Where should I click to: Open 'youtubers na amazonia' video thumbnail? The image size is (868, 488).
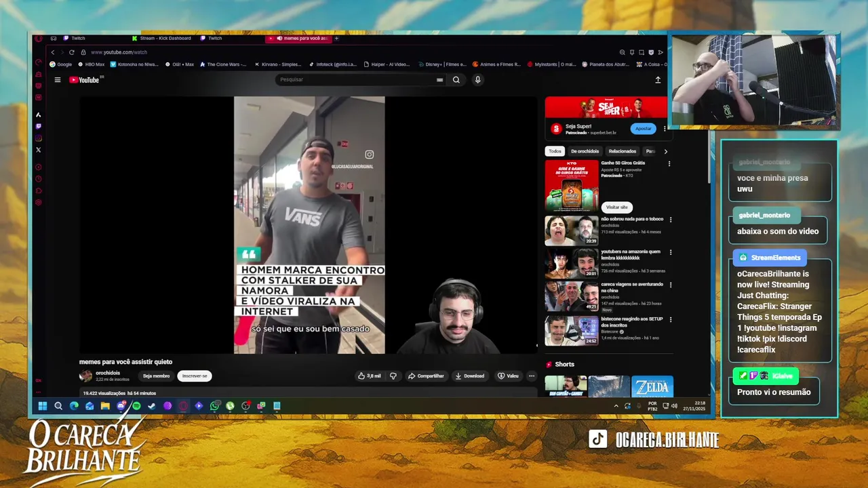[572, 263]
